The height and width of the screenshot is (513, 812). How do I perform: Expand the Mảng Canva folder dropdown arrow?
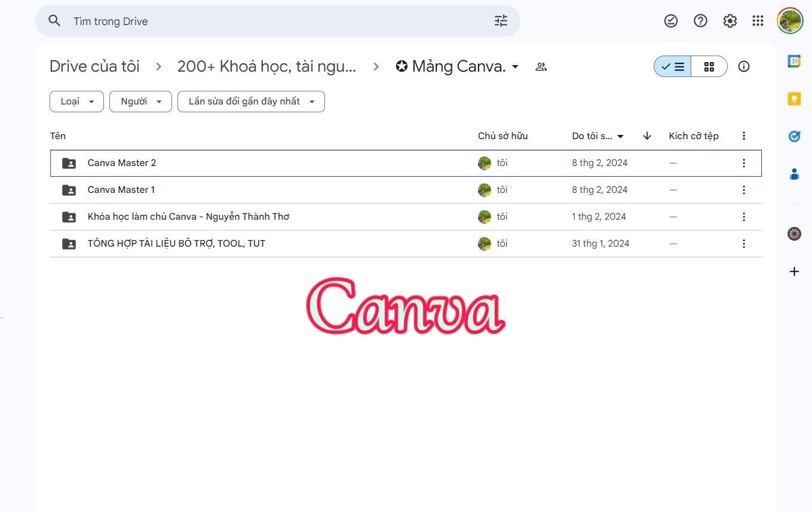click(515, 66)
